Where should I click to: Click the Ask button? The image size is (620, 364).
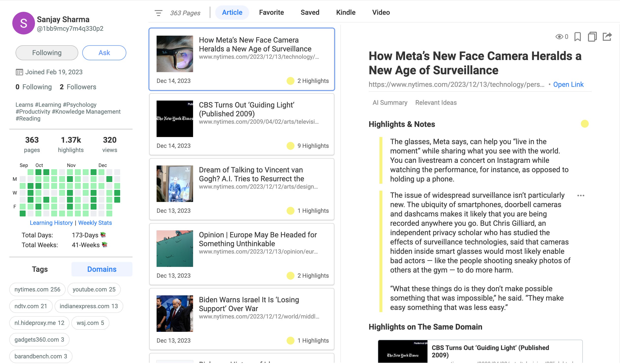[104, 53]
